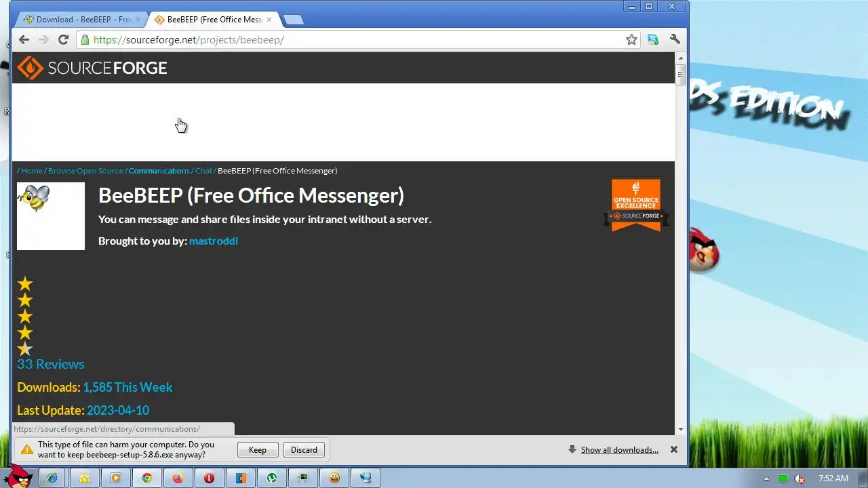Open the Start button with Angry Bird icon
This screenshot has height=488, width=868.
[18, 476]
